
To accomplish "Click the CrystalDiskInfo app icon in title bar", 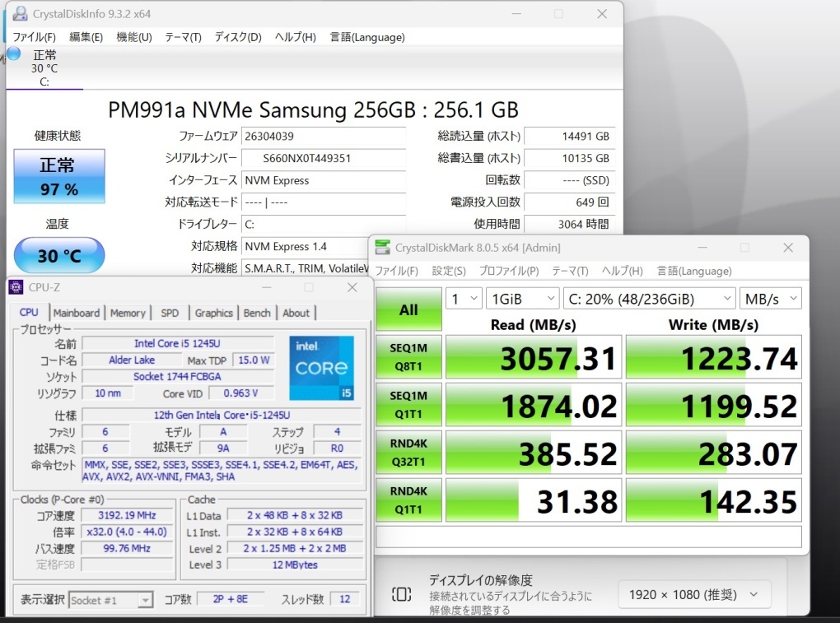I will tap(20, 13).
